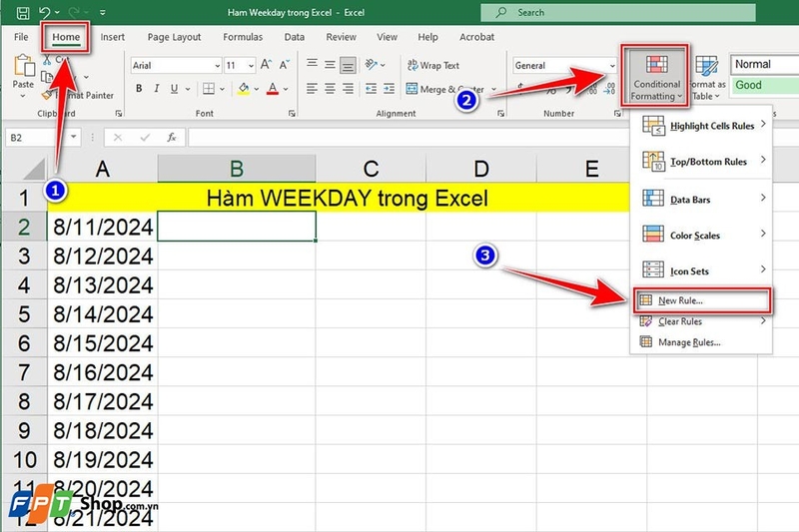
Task: Open the General number format dropdown
Action: click(x=612, y=66)
